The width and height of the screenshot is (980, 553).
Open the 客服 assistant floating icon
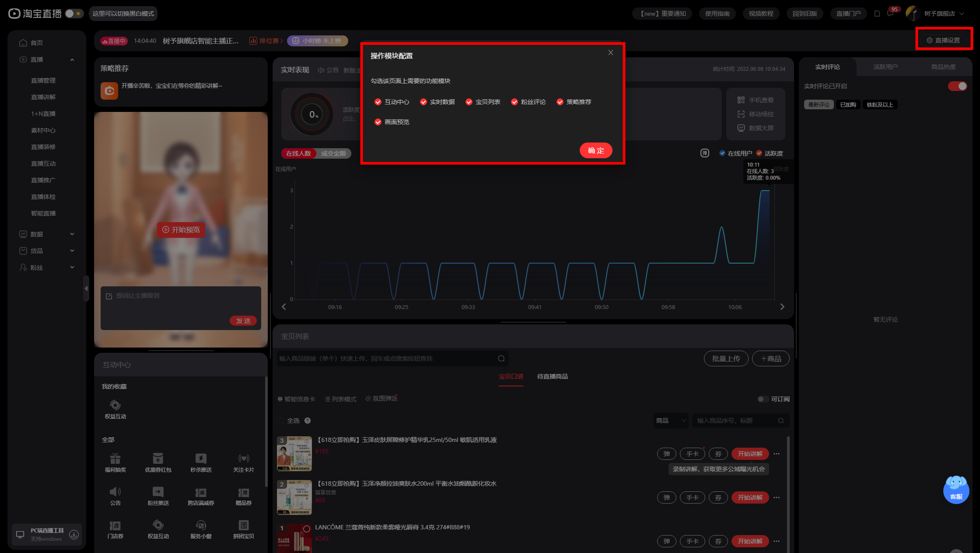pyautogui.click(x=956, y=490)
